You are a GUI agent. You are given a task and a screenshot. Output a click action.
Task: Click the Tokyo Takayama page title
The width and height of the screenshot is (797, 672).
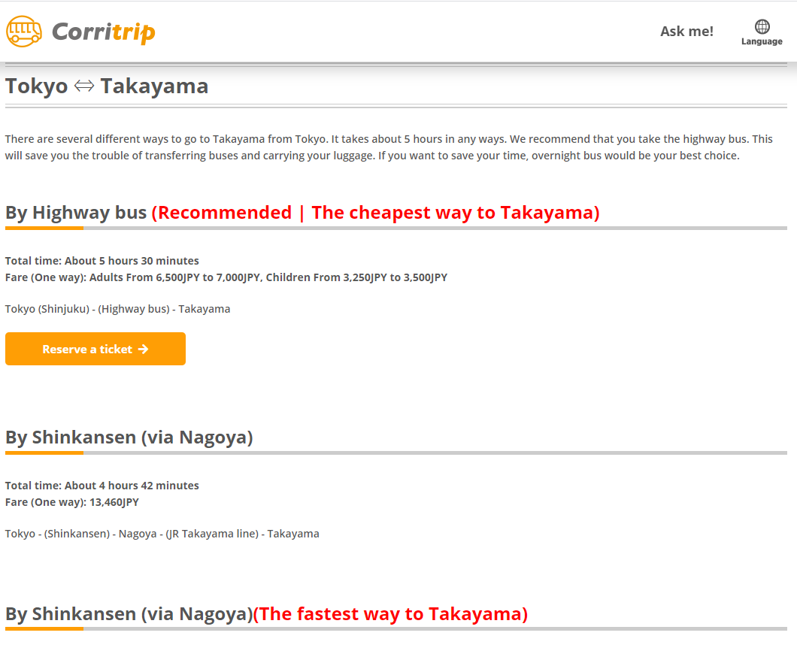[x=107, y=86]
